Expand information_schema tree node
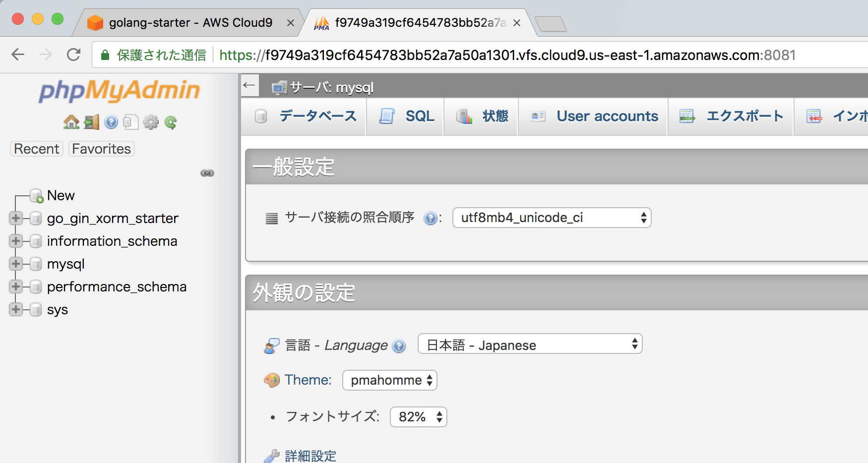 click(x=15, y=241)
